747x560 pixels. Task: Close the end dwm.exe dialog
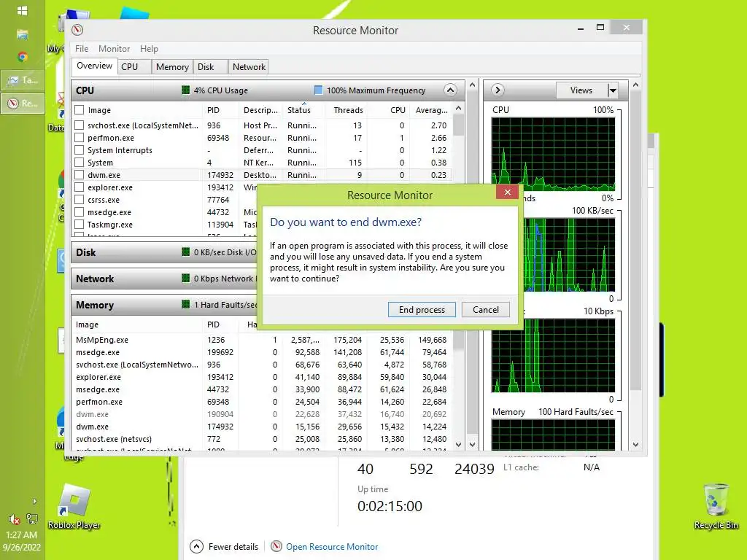(508, 192)
